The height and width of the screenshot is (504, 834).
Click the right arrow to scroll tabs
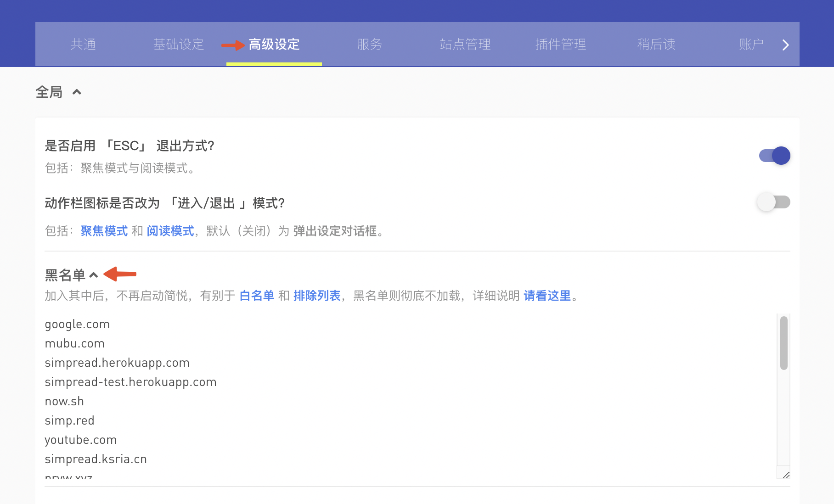[785, 45]
